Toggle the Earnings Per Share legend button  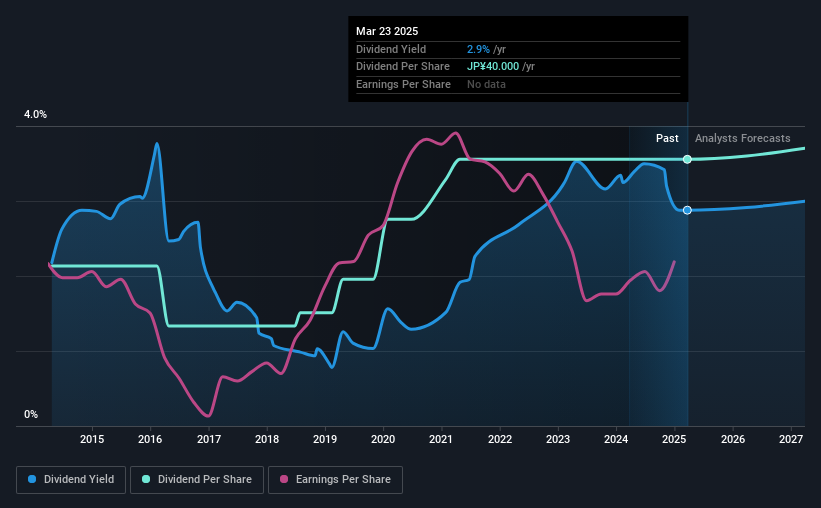(x=335, y=480)
